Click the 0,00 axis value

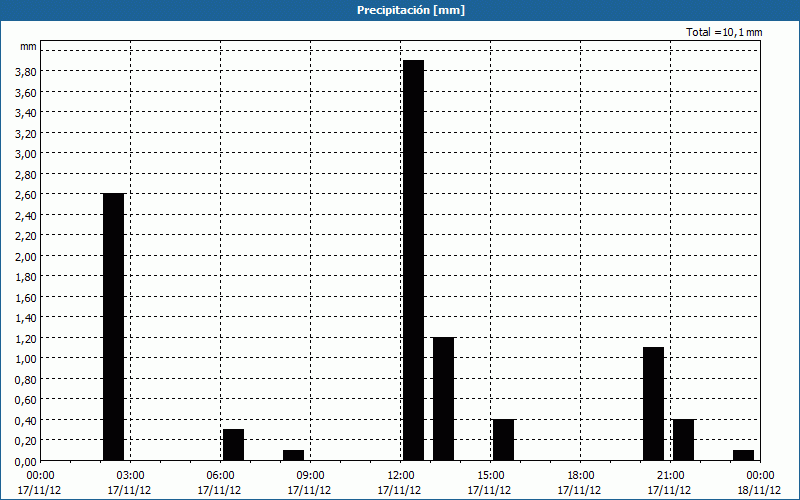tap(26, 462)
